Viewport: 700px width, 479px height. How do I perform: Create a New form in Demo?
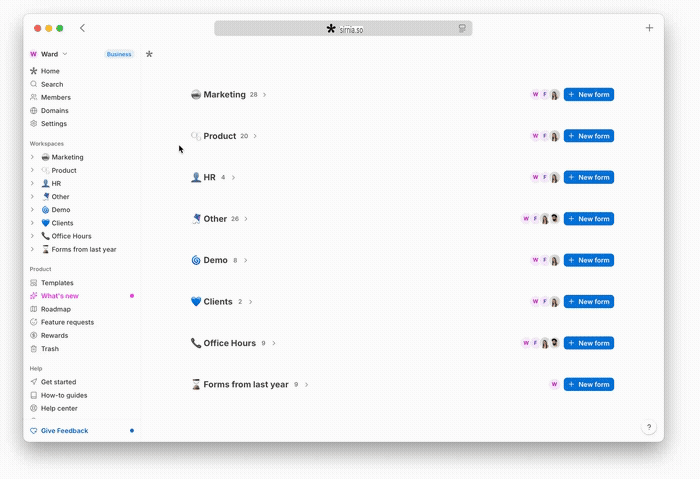(x=589, y=260)
